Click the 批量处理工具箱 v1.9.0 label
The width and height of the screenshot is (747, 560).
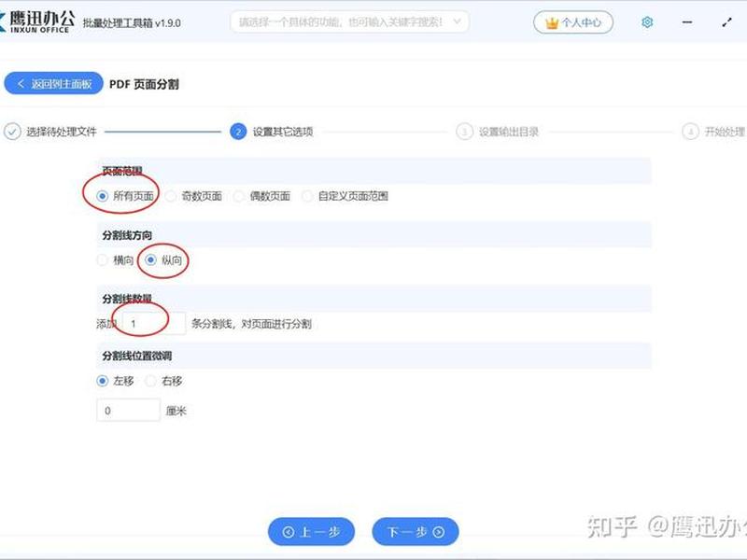coord(132,22)
